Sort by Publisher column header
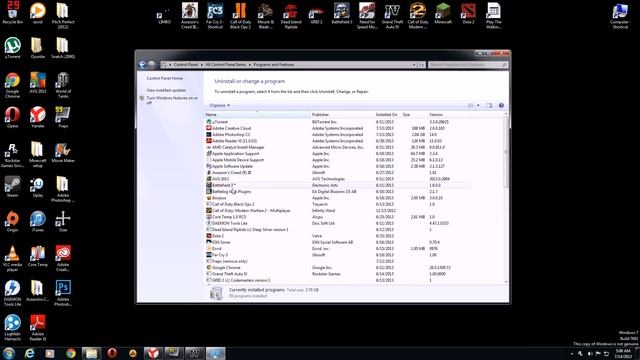This screenshot has height=360, width=640. pos(342,115)
